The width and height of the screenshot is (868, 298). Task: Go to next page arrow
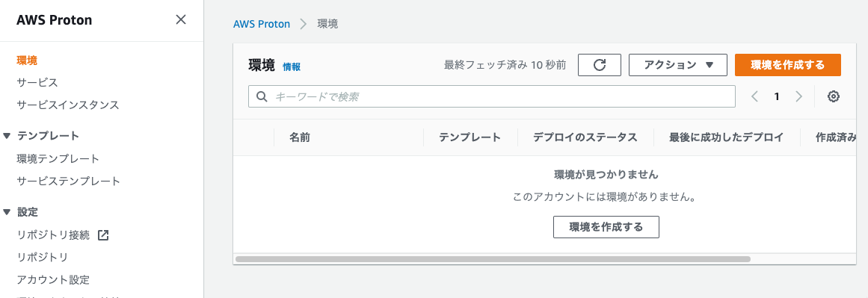[x=798, y=96]
